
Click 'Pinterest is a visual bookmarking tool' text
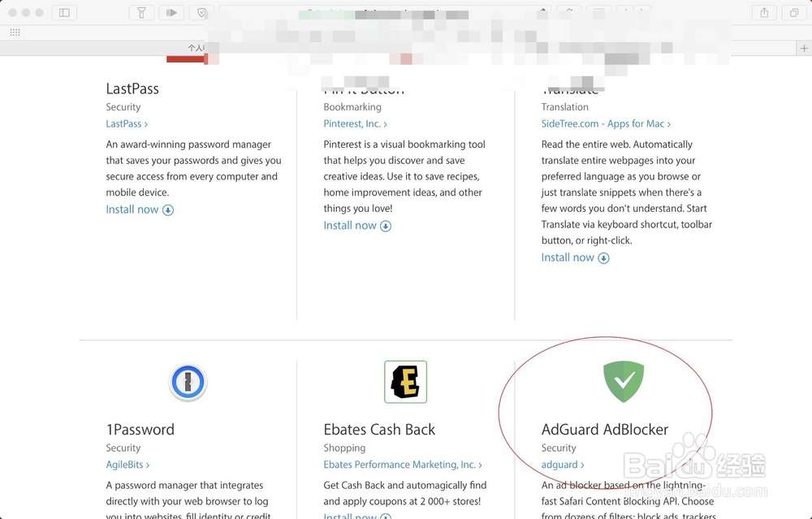[404, 145]
